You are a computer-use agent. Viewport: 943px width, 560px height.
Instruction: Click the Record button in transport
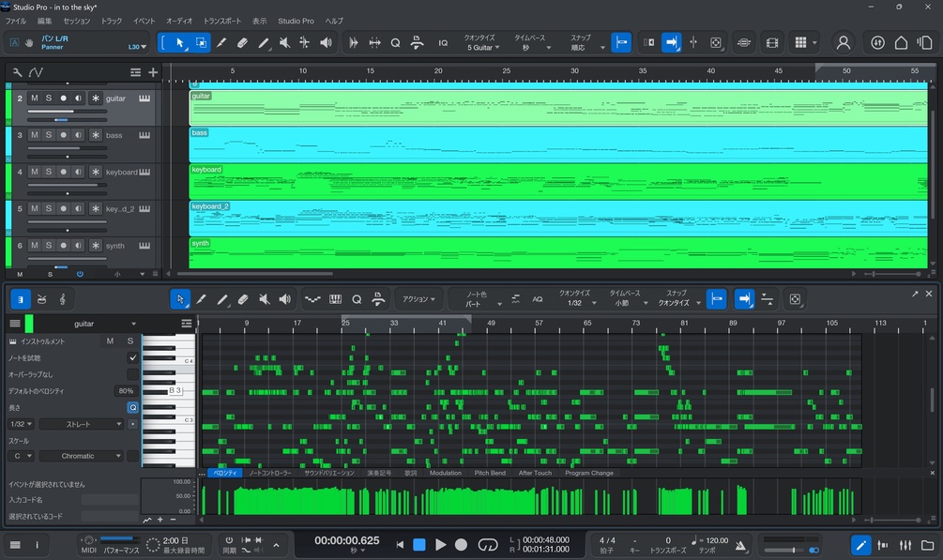pyautogui.click(x=462, y=545)
